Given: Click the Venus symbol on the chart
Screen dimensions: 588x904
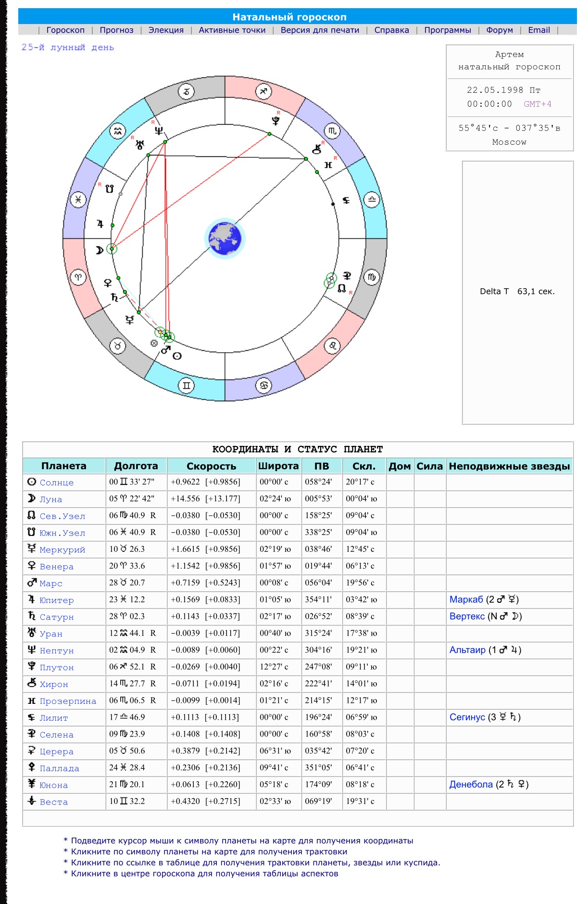Looking at the screenshot, I should point(108,283).
